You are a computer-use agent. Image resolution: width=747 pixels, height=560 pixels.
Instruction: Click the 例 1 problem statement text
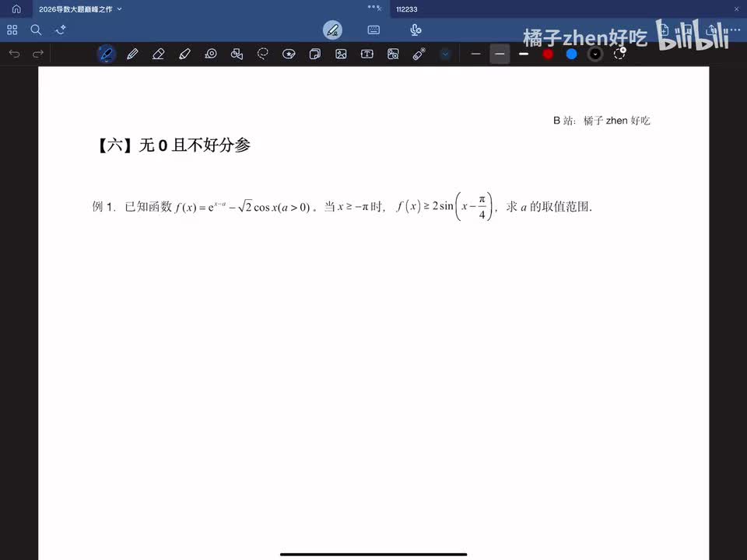(x=342, y=206)
